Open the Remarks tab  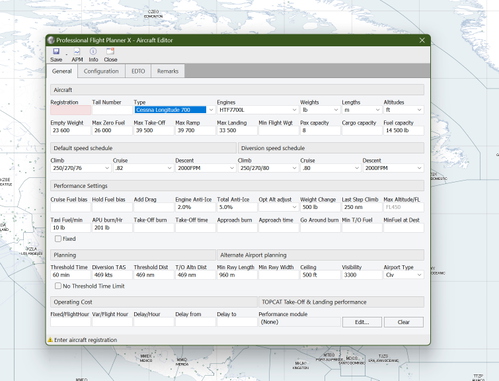[x=168, y=71]
